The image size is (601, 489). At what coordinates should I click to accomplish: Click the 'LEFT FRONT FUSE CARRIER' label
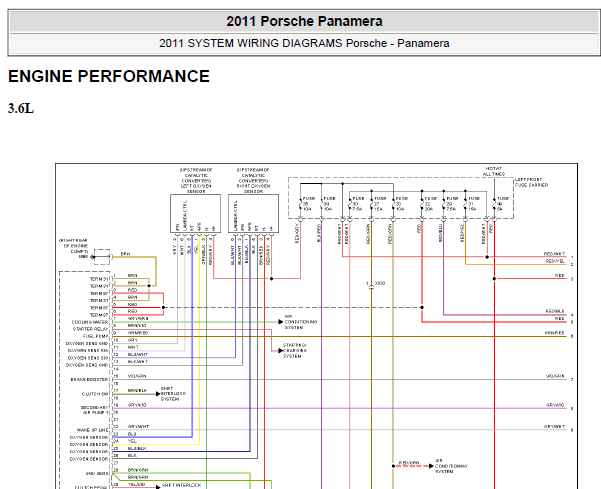click(531, 182)
